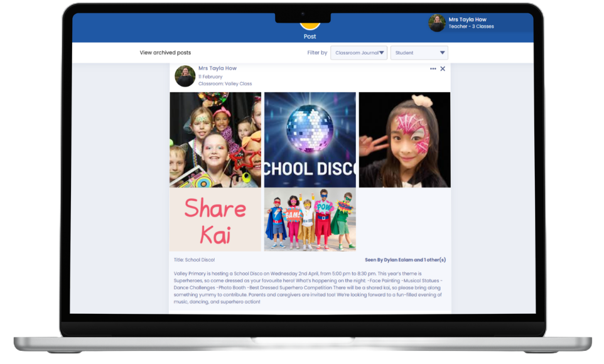This screenshot has height=364, width=604.
Task: Open View archived posts
Action: pos(165,53)
